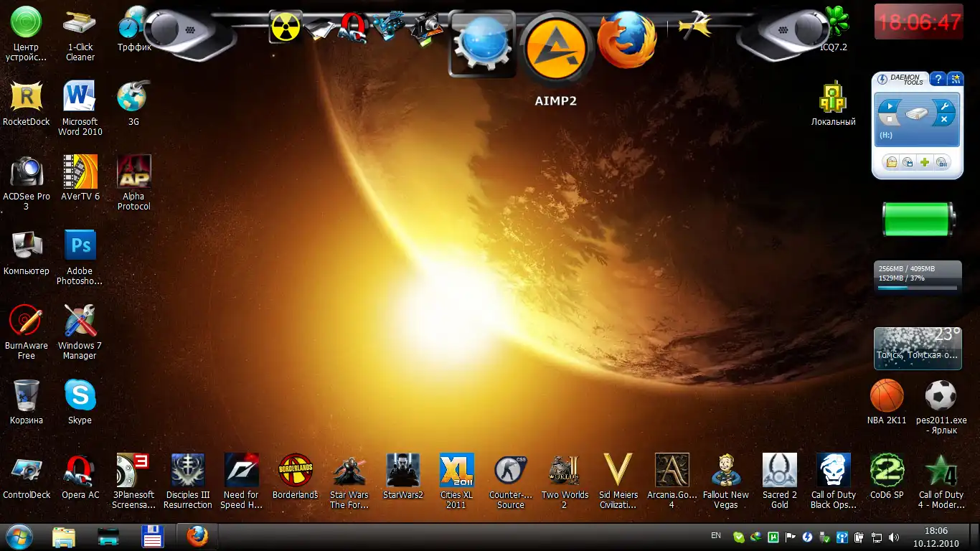Open Firefox from the top dock
Viewport: 980px width, 551px height.
626,39
